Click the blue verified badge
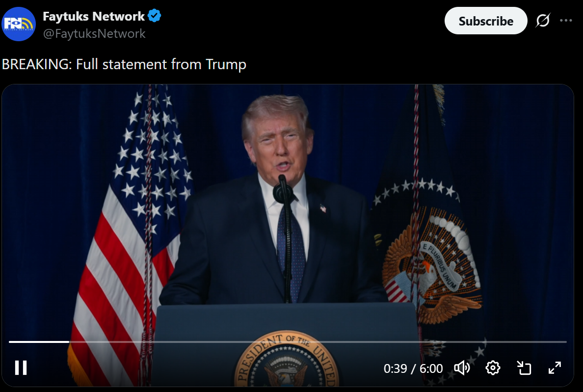 154,16
